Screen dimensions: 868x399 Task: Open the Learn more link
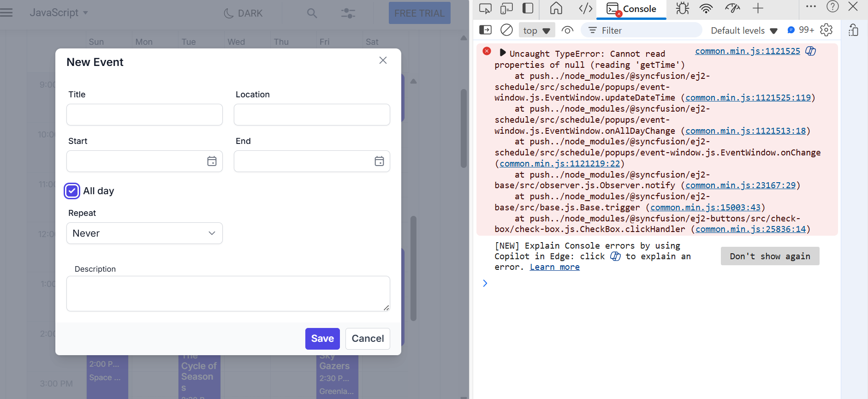554,267
